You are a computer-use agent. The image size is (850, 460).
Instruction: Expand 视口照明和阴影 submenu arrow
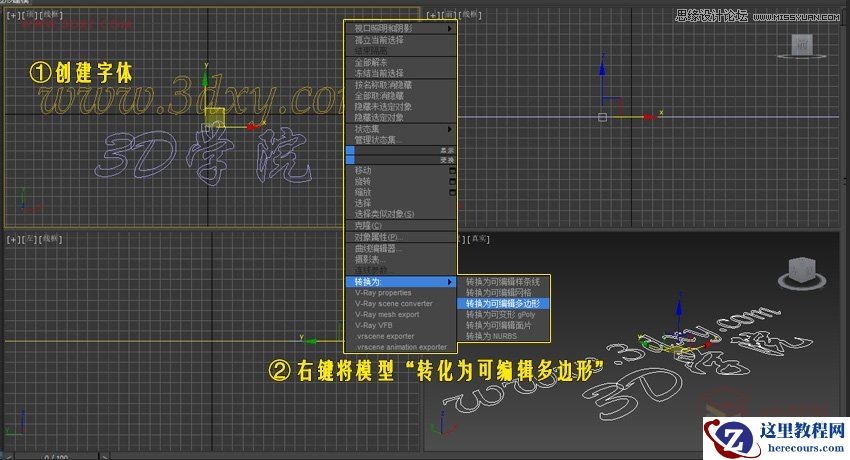coord(449,28)
